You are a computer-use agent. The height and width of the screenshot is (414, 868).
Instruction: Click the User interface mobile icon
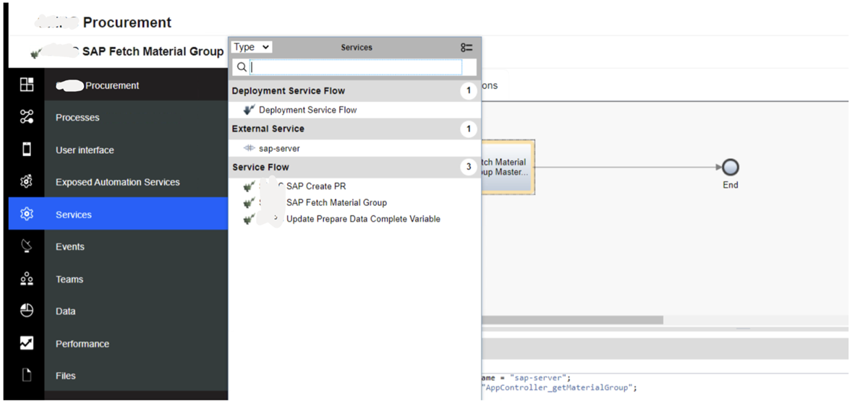point(27,150)
